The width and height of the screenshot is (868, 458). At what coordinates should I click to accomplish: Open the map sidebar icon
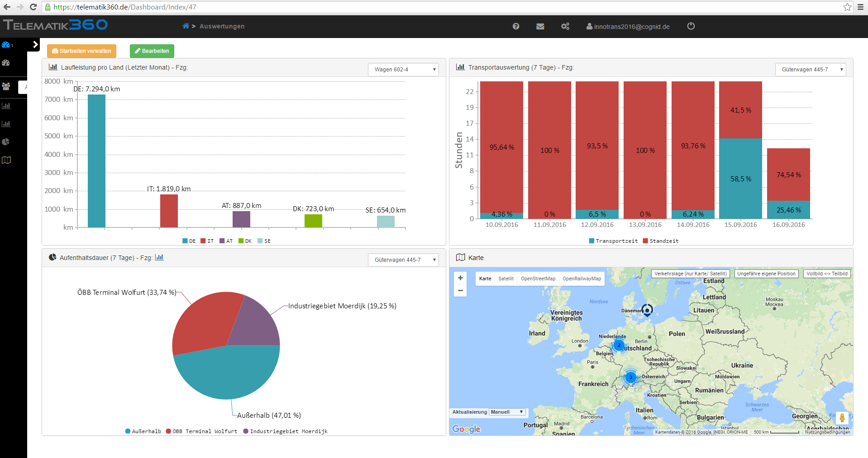coord(6,160)
